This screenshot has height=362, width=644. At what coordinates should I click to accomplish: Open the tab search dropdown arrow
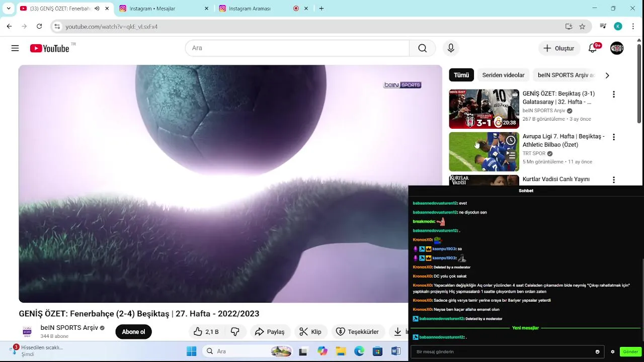(9, 9)
